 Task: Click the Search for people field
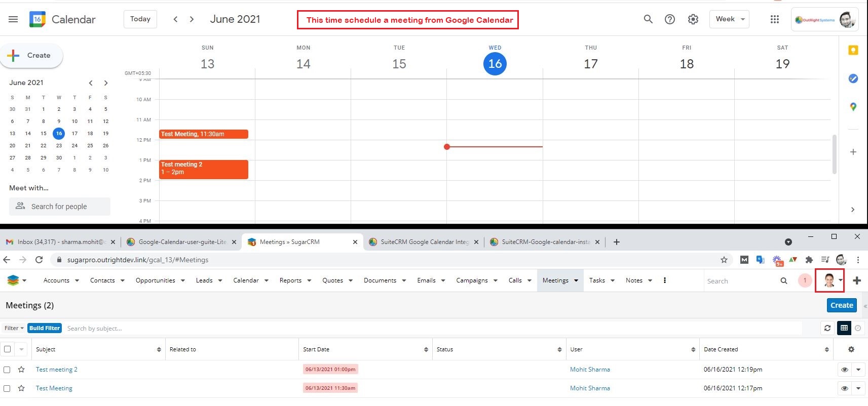60,207
